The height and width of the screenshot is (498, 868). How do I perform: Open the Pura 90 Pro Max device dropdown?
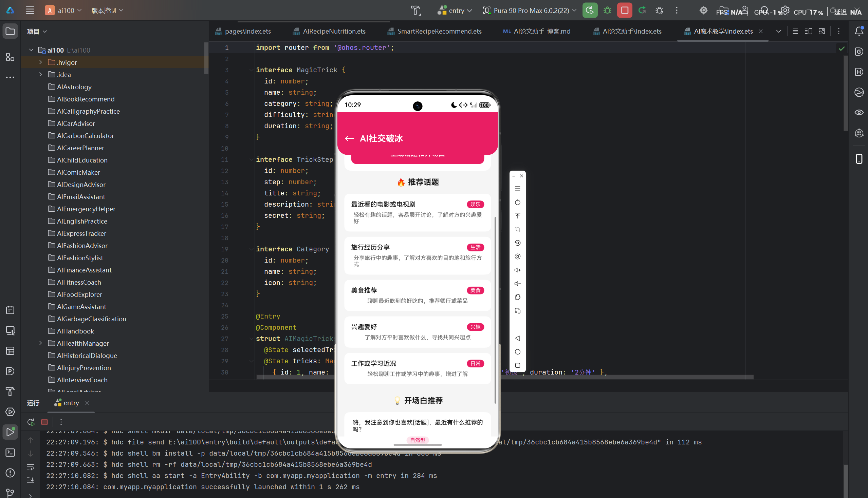point(529,10)
